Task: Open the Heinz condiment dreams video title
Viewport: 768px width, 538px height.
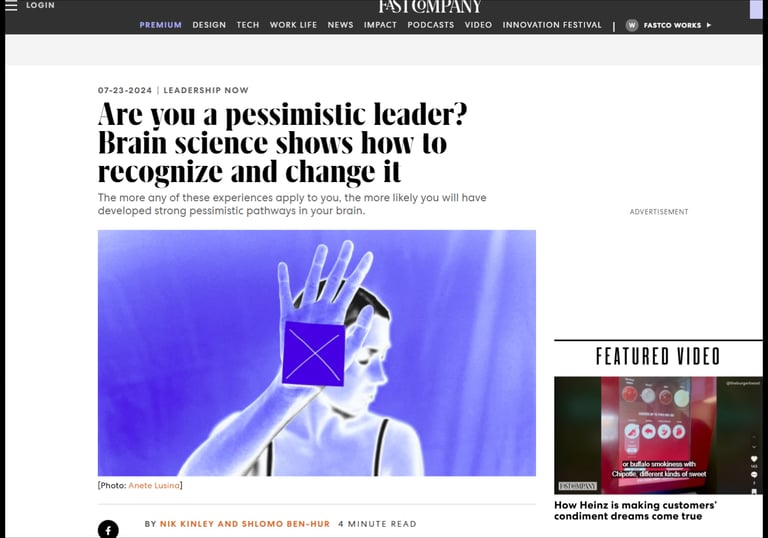Action: click(x=635, y=511)
